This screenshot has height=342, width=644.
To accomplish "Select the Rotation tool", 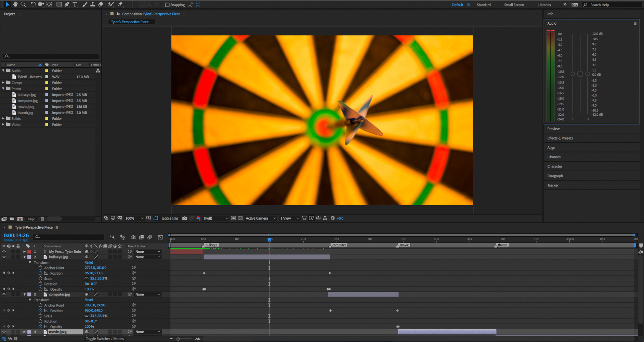I will (33, 4).
